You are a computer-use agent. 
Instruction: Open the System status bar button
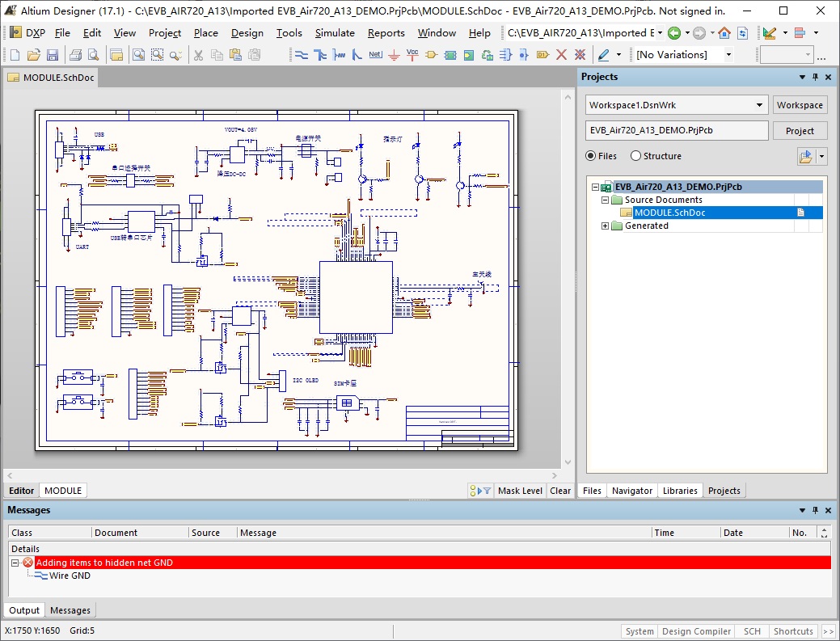pos(639,631)
